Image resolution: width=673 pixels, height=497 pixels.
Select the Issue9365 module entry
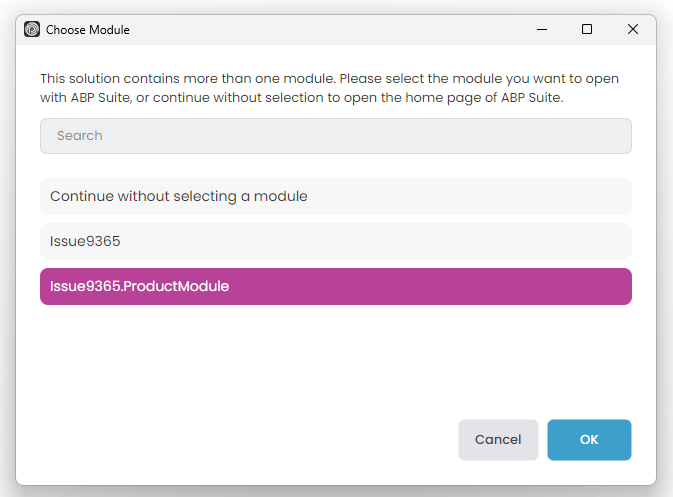[x=336, y=241]
